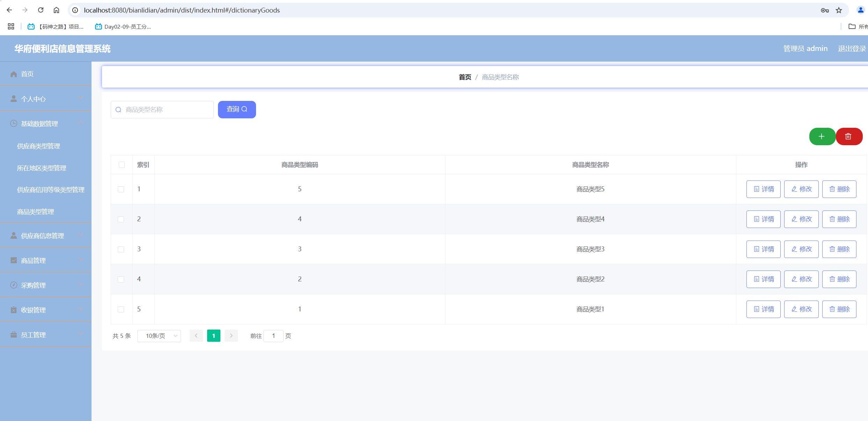Screen dimensions: 868x421
Task: Click the briefcase icon beside 员工管理
Action: point(14,335)
